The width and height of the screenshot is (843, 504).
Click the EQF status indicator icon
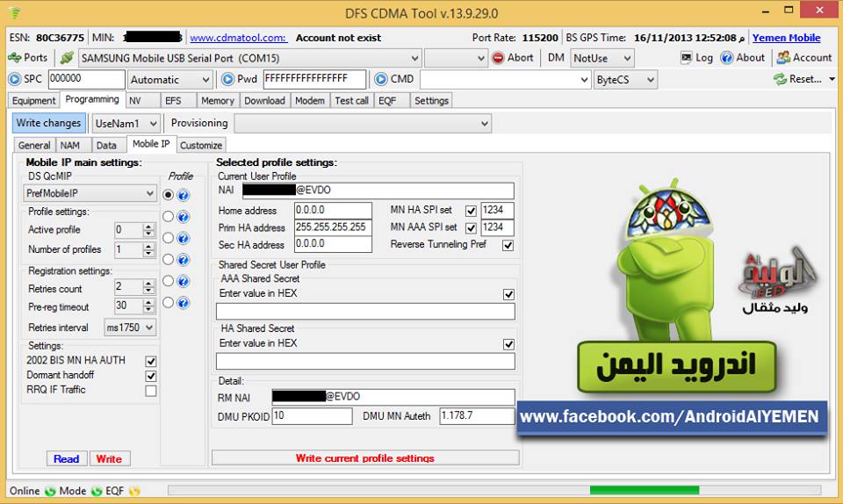pos(134,491)
